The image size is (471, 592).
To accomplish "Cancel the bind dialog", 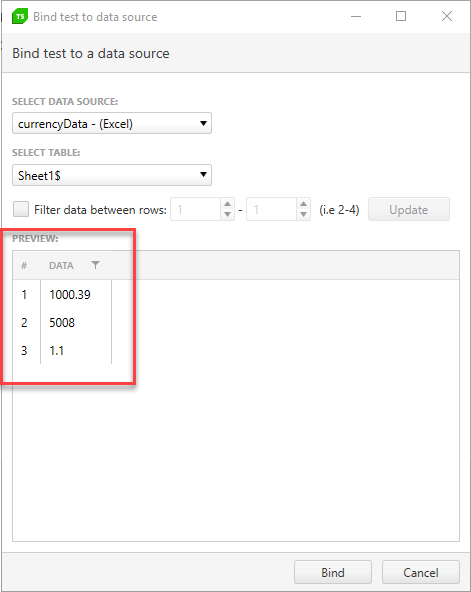I will [x=421, y=572].
